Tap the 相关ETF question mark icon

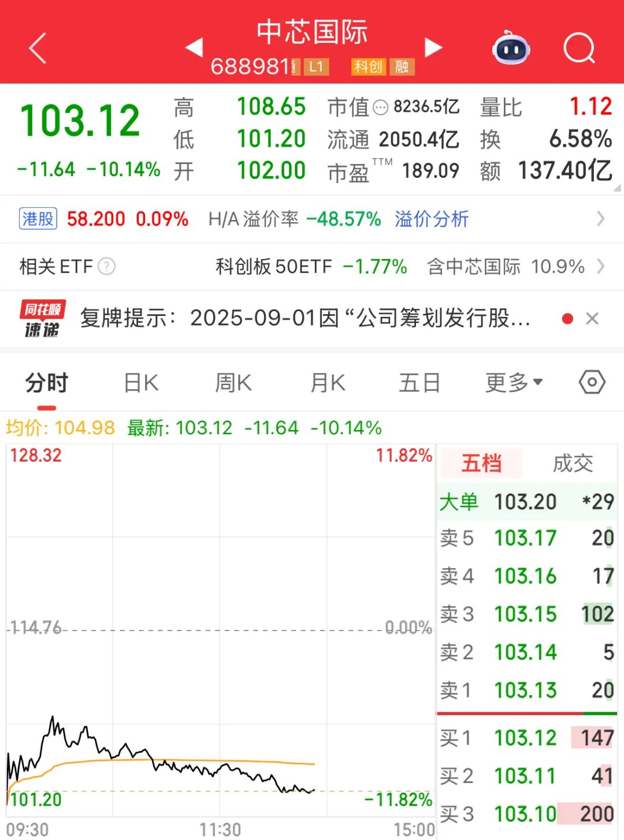pyautogui.click(x=107, y=267)
